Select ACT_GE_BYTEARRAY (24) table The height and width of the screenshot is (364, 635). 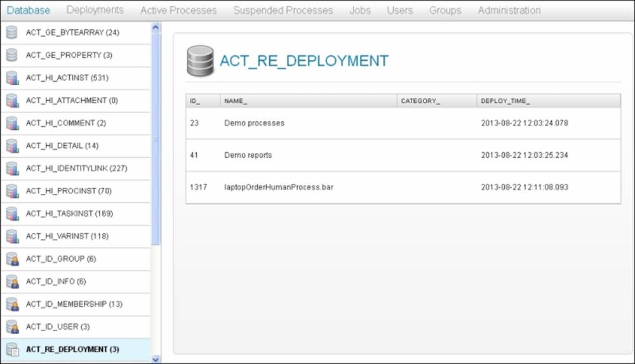pos(76,33)
